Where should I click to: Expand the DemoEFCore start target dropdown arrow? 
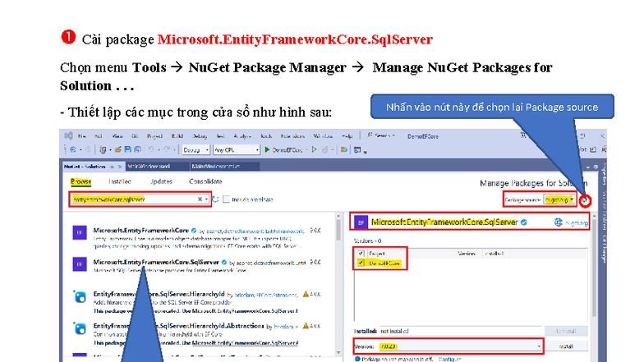(x=306, y=150)
